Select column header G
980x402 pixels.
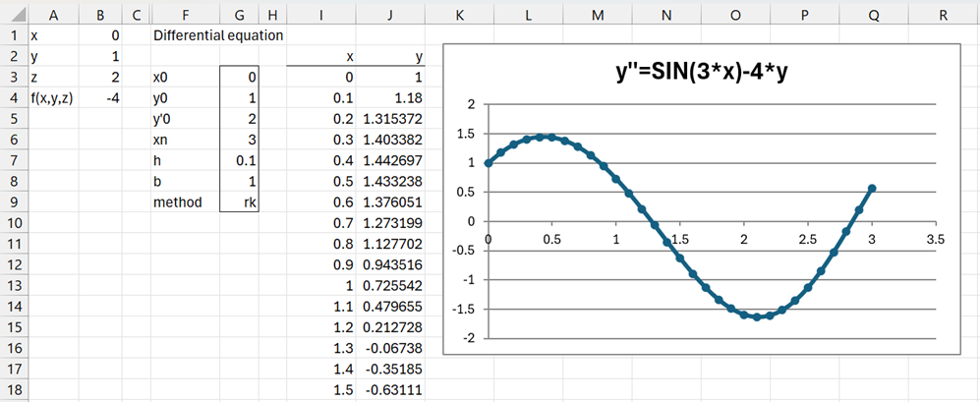click(x=239, y=17)
